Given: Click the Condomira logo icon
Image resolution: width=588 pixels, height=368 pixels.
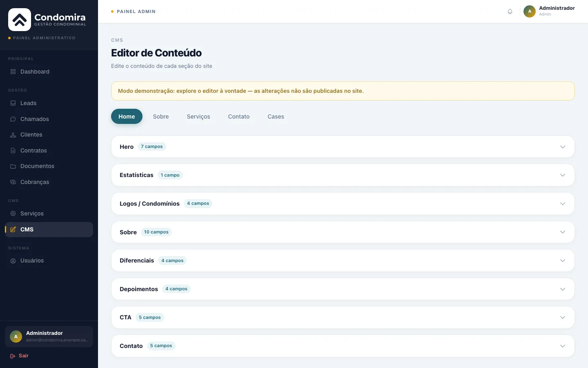Looking at the screenshot, I should [20, 20].
